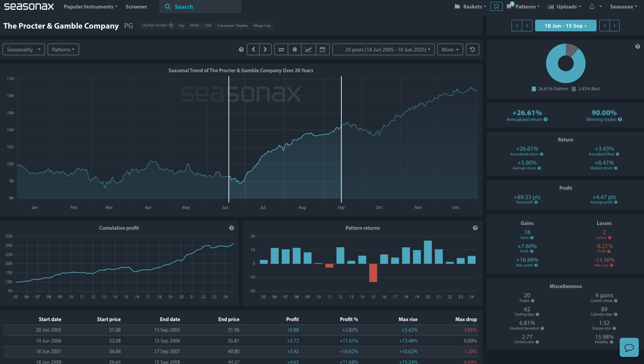The width and height of the screenshot is (644, 364).
Task: Click the large red bar for year 15
Action: 373,273
